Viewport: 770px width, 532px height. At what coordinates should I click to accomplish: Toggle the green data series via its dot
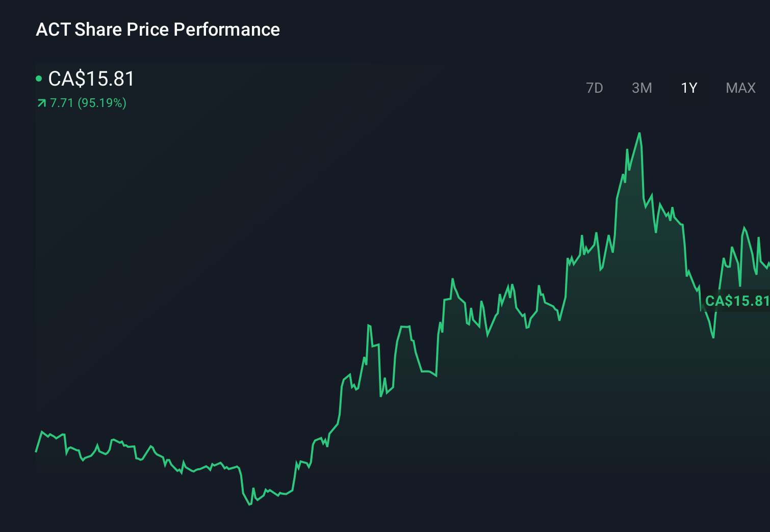(x=40, y=78)
